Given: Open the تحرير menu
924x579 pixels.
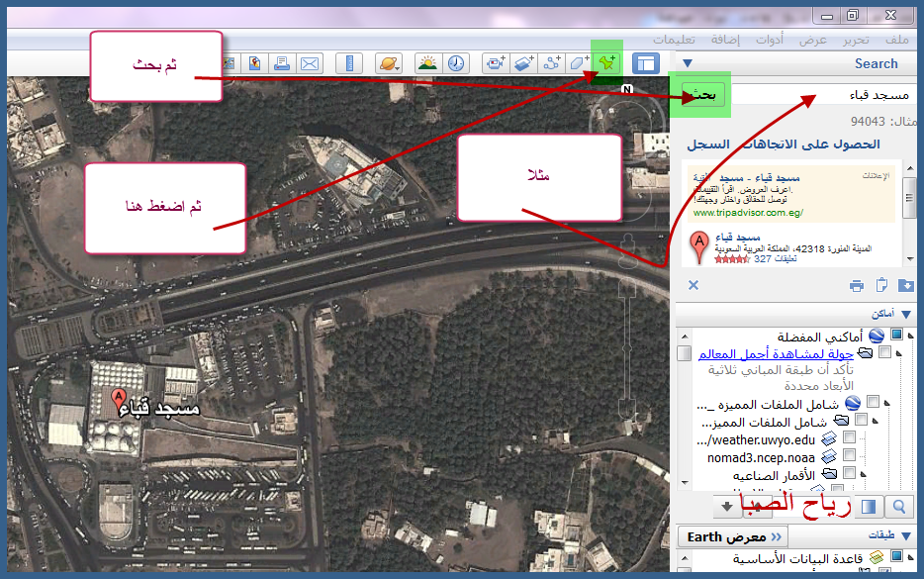Looking at the screenshot, I should click(856, 40).
